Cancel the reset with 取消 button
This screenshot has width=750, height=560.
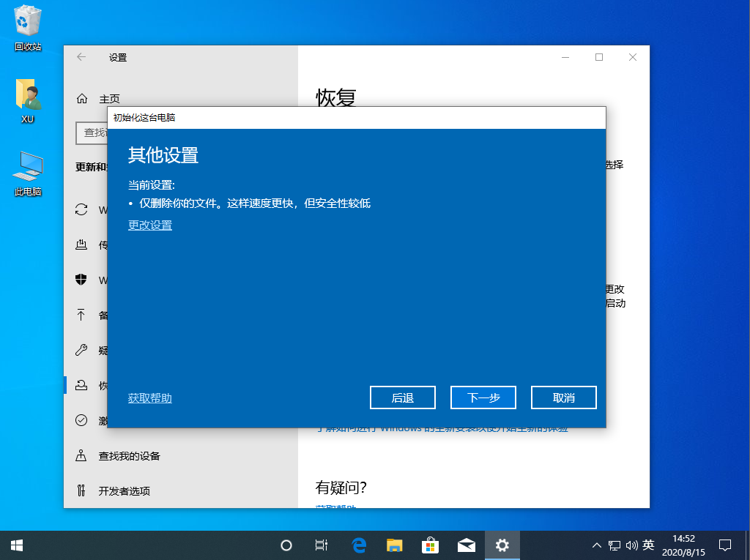[563, 397]
